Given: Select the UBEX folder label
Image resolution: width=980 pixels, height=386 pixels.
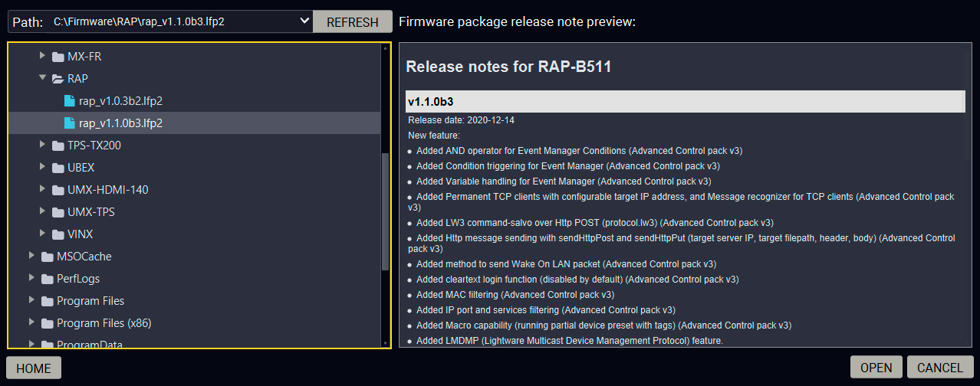Looking at the screenshot, I should 81,168.
